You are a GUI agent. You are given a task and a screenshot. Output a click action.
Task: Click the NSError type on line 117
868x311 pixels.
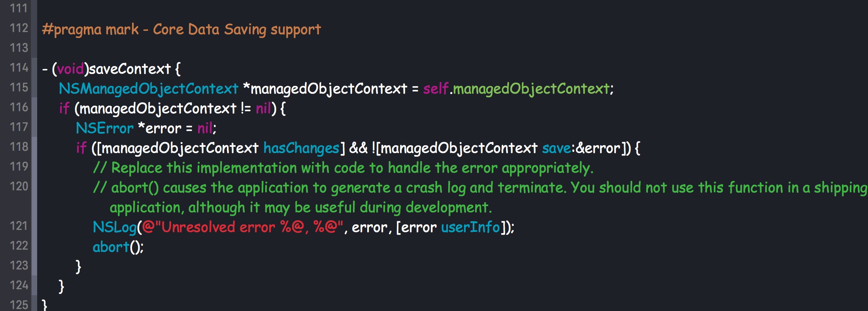pos(105,128)
